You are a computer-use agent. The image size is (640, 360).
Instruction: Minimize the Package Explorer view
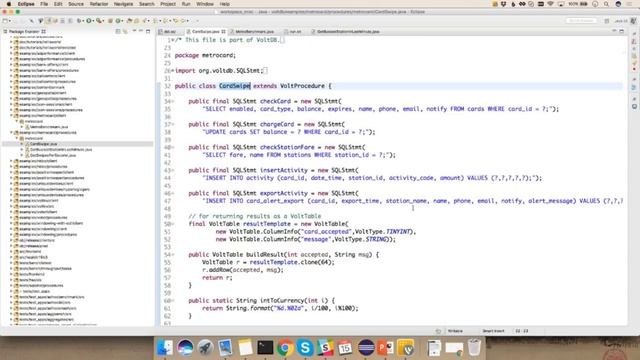tap(141, 31)
